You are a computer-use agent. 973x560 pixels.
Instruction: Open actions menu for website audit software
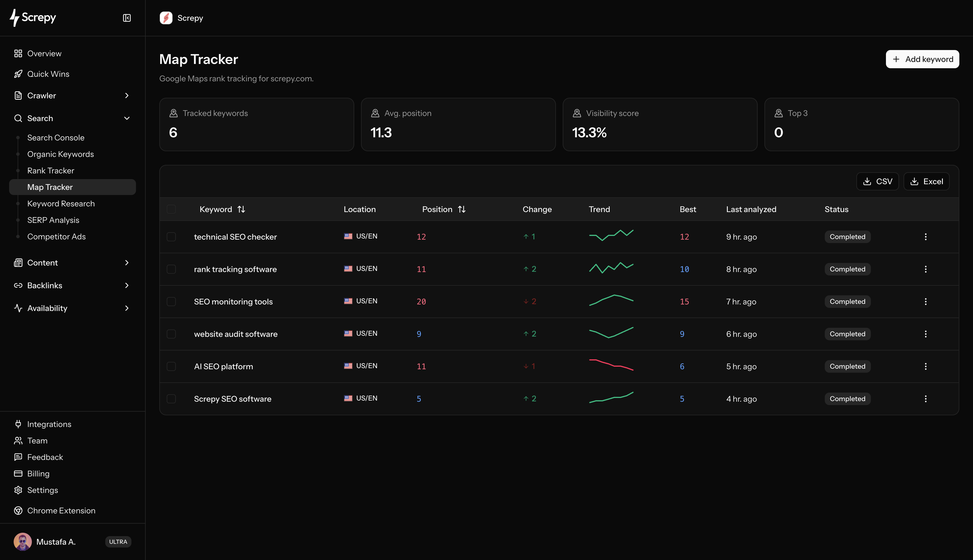(x=926, y=334)
